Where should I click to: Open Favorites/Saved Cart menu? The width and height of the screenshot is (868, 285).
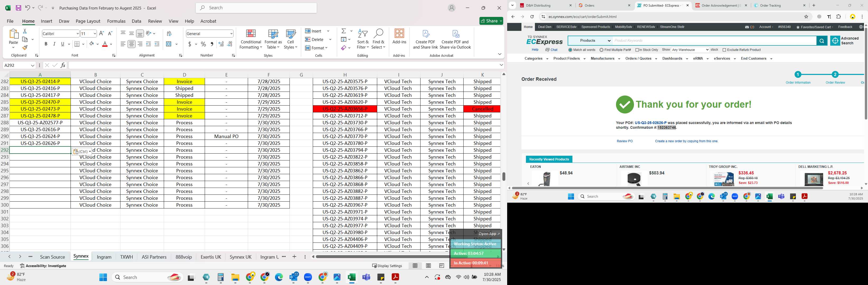(814, 27)
